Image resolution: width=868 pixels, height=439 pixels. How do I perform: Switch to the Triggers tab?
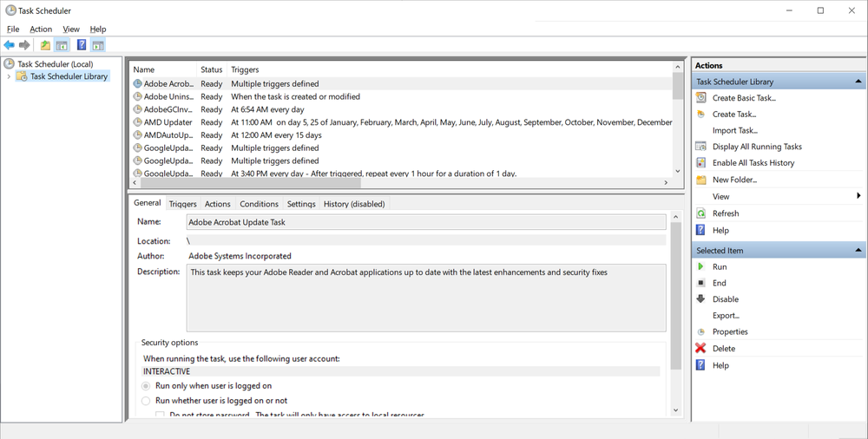click(182, 204)
